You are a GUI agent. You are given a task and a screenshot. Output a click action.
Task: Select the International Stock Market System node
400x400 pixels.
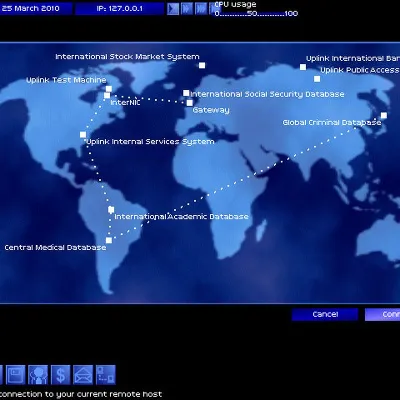pyautogui.click(x=202, y=65)
